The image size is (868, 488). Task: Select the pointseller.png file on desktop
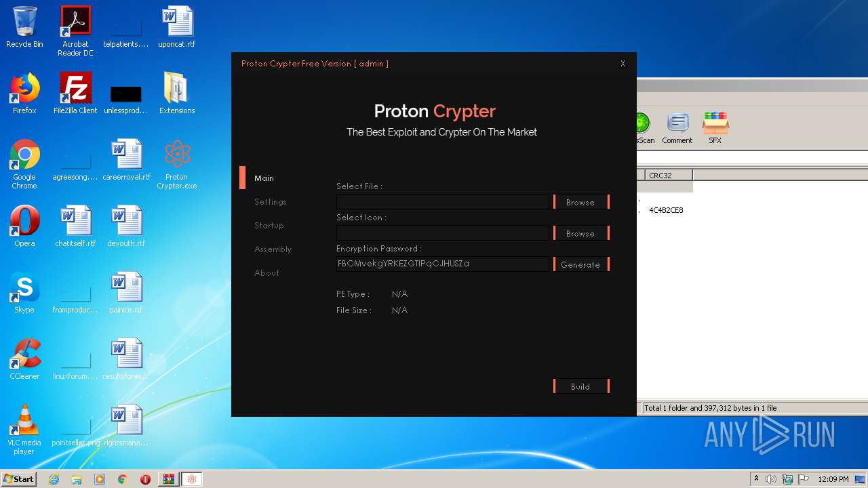[x=75, y=431]
